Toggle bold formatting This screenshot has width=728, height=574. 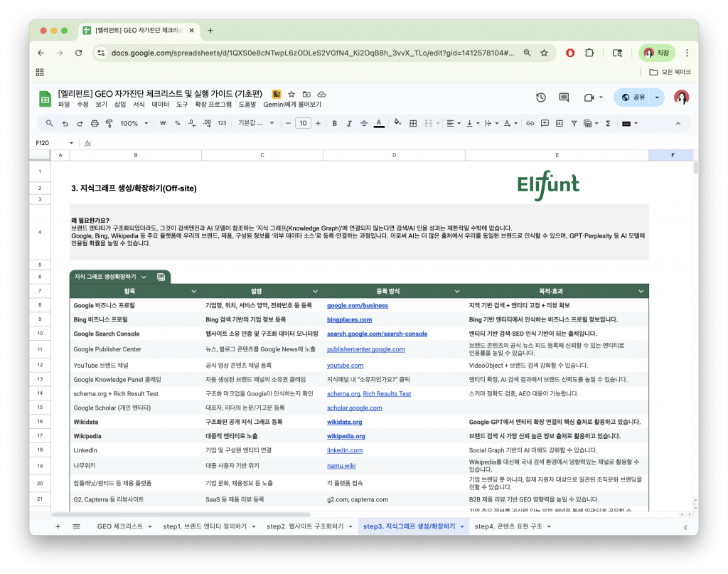334,124
